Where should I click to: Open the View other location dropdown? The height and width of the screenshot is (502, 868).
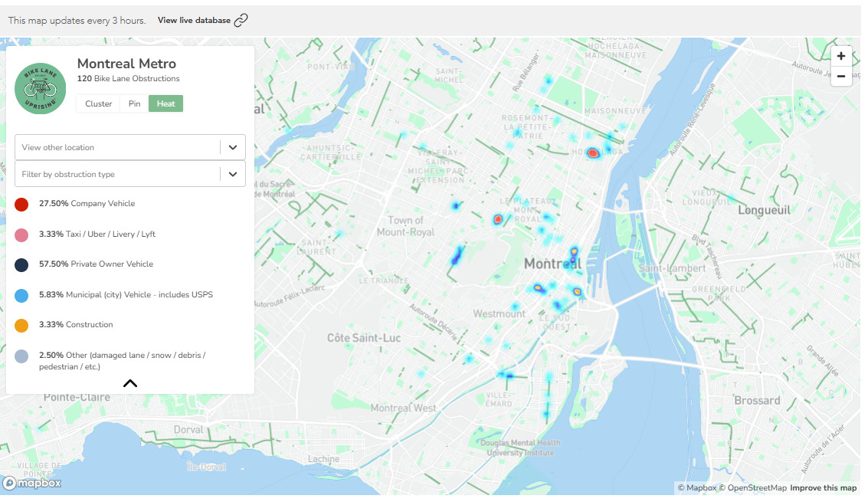(130, 147)
